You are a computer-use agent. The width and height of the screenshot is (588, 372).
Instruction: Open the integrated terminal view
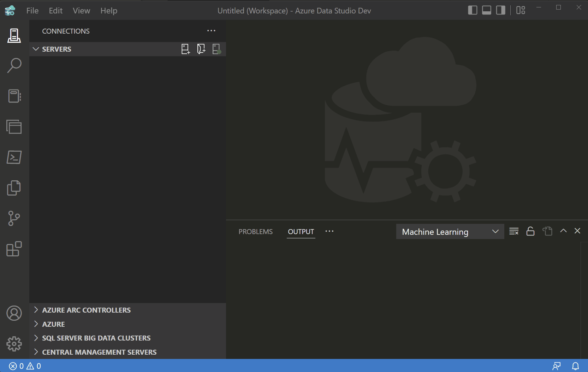click(x=14, y=157)
